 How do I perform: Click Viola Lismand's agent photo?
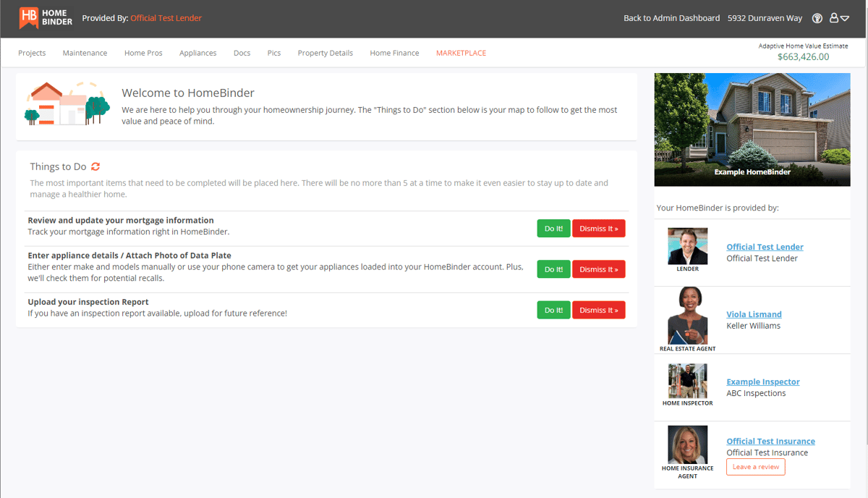[687, 315]
